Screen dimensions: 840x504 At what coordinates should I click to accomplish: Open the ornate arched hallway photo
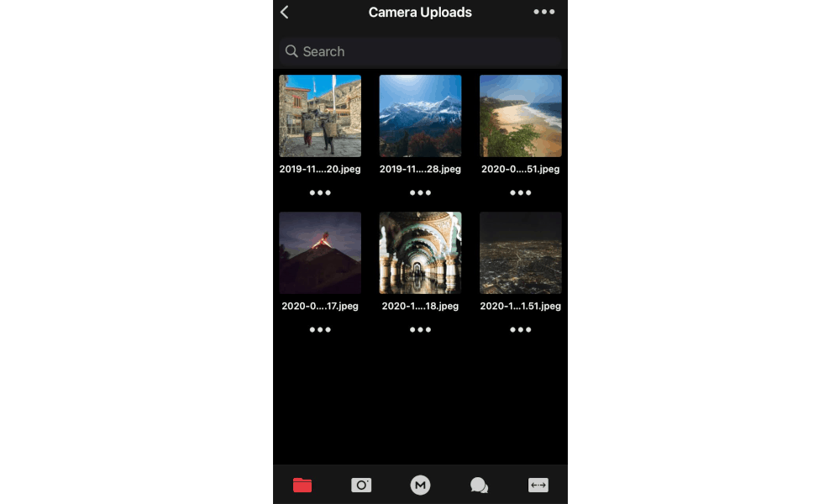[420, 253]
